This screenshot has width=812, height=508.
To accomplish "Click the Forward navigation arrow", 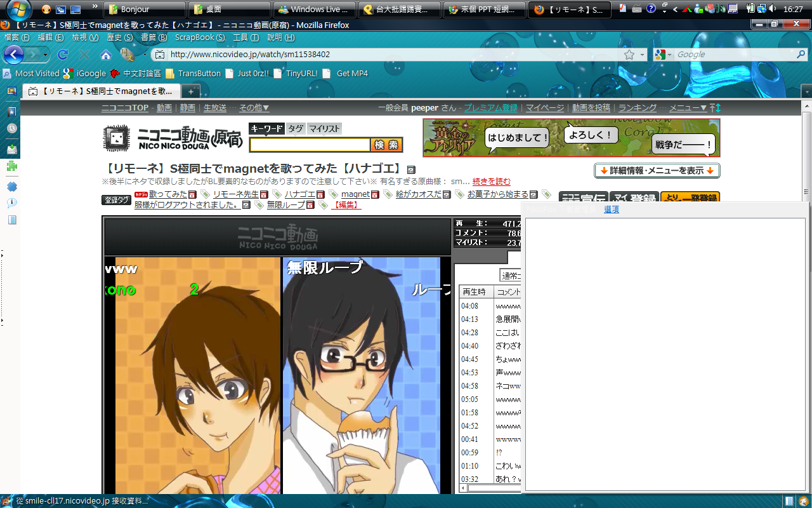I will [x=34, y=55].
